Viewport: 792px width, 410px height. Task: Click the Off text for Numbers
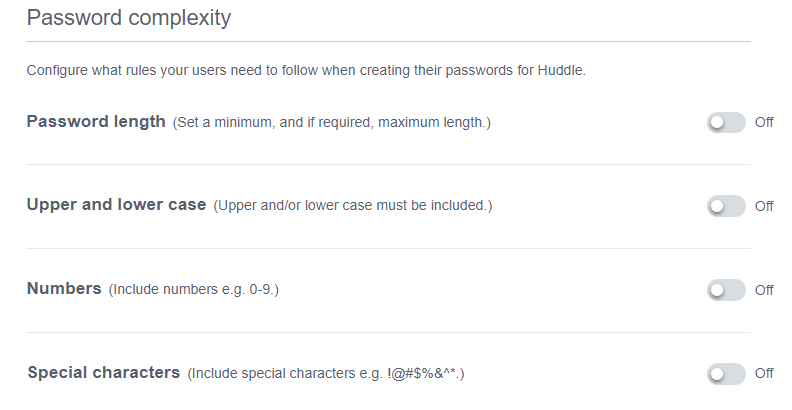click(764, 290)
